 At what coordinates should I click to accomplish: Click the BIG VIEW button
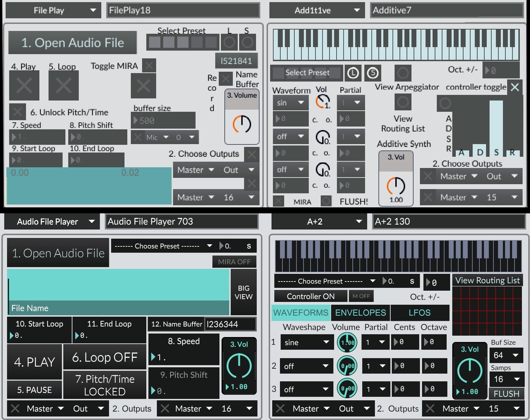243,292
